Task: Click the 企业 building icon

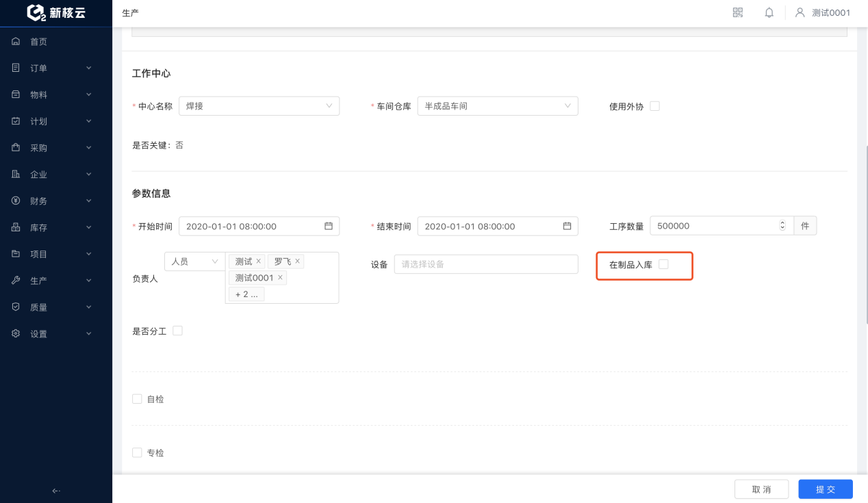Action: click(16, 175)
